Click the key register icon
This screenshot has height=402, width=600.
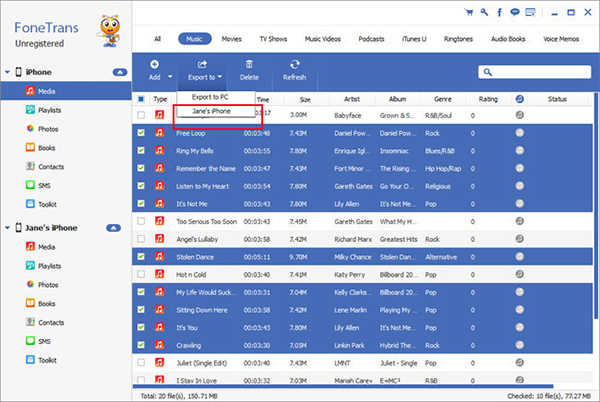coord(484,12)
